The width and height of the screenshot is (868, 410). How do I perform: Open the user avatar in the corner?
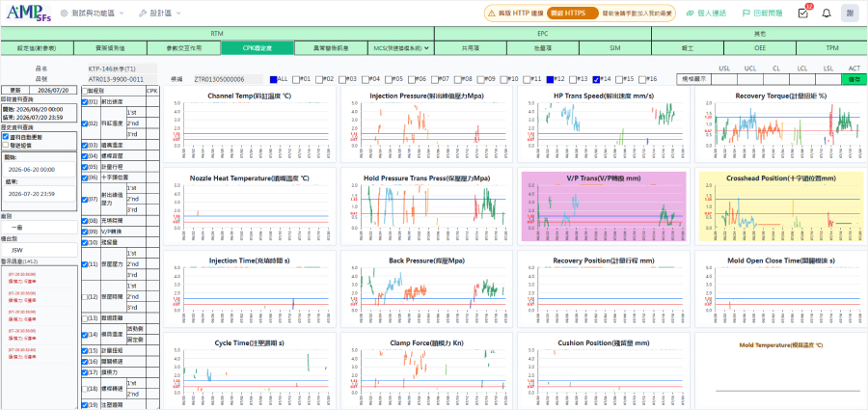point(849,14)
